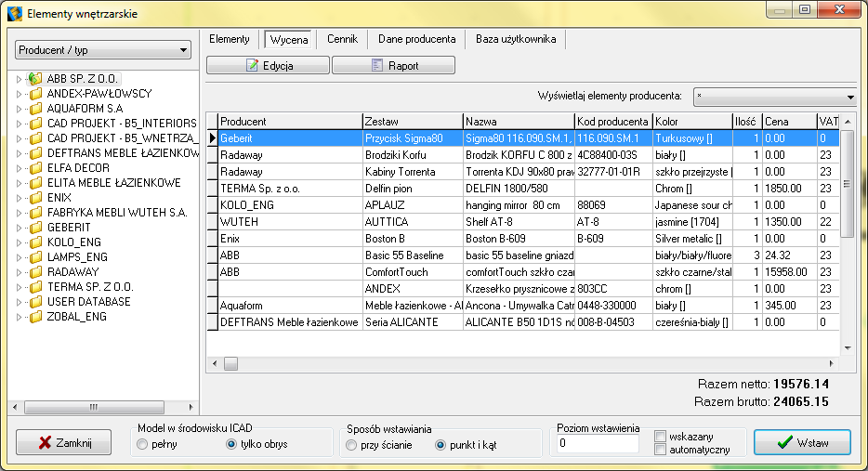Expand the AQUAFORM S.A tree node
Screen dimensions: 868x471
tap(19, 109)
